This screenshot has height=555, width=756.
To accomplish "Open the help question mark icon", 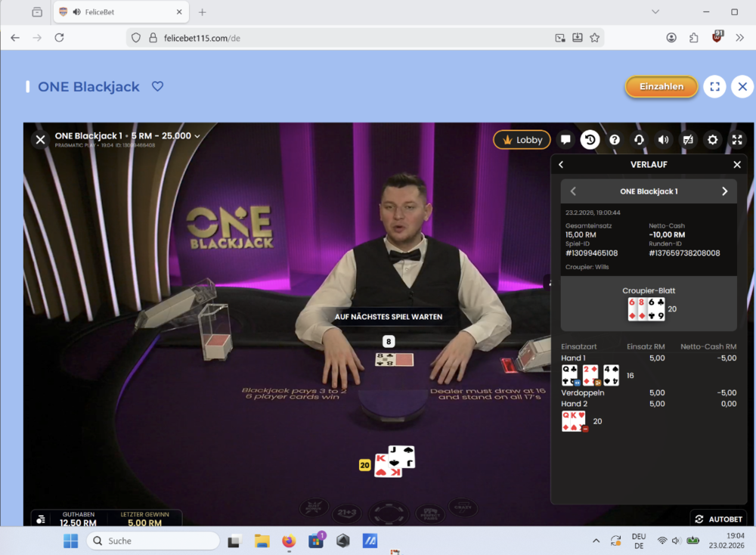I will pos(615,140).
